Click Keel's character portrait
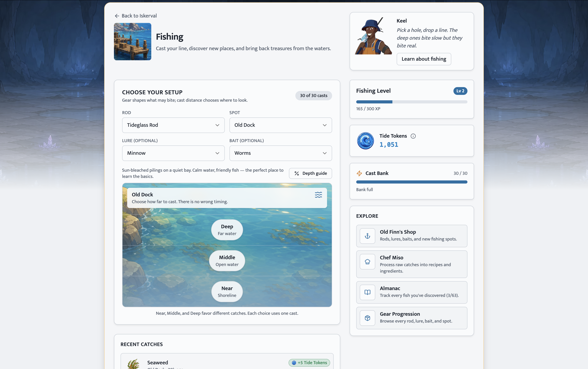588x369 pixels. point(373,36)
